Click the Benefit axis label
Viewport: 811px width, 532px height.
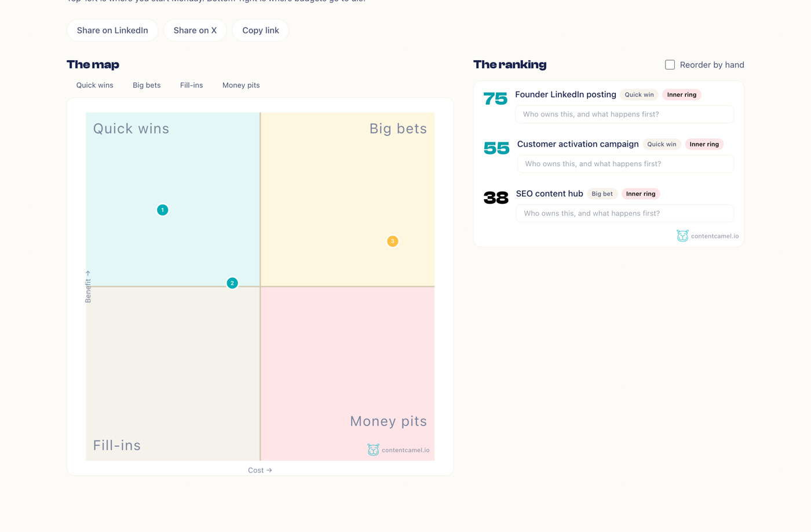coord(88,287)
